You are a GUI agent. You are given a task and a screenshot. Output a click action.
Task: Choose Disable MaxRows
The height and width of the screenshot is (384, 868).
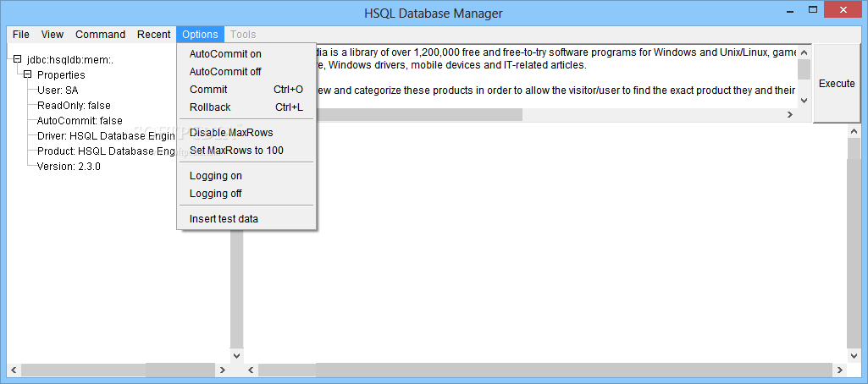(x=246, y=133)
